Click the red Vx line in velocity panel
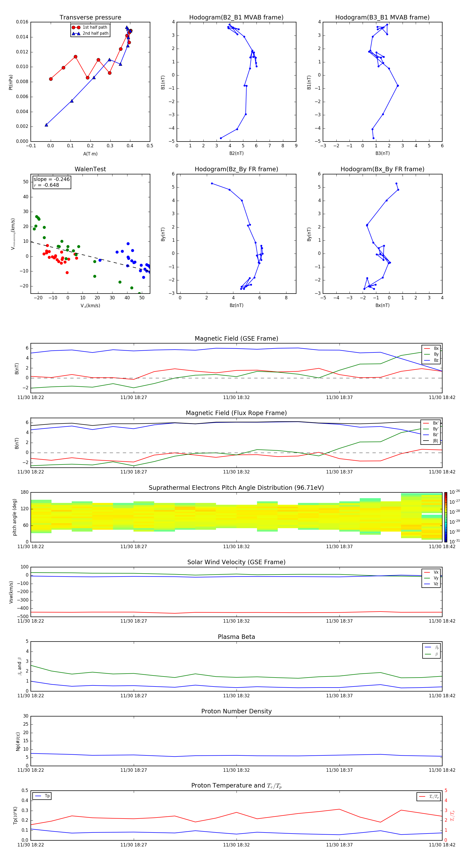Screen dimensions: 473x868 (x=236, y=612)
